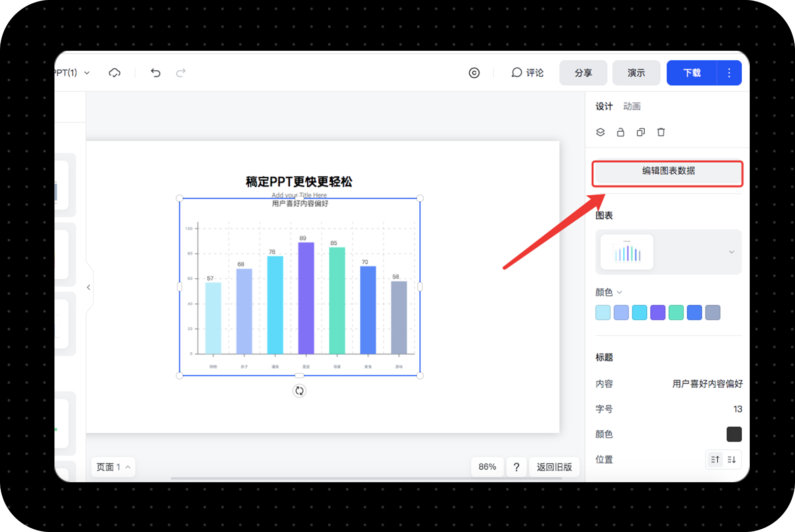Click the layer order icon
This screenshot has height=532, width=795.
[600, 132]
